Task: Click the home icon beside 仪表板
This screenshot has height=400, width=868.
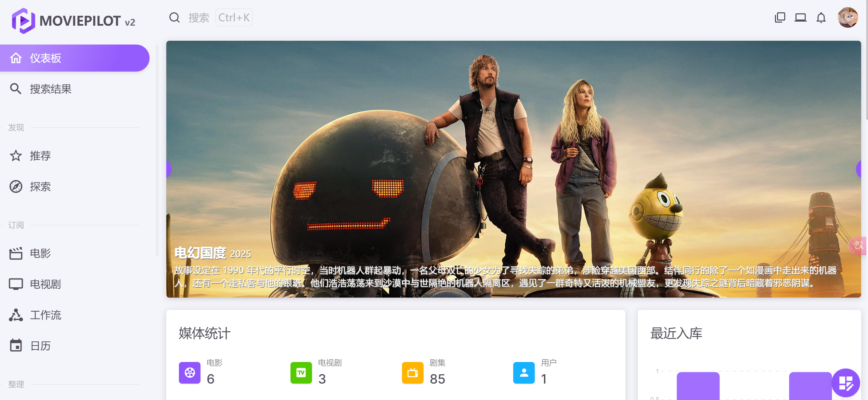Action: coord(16,58)
